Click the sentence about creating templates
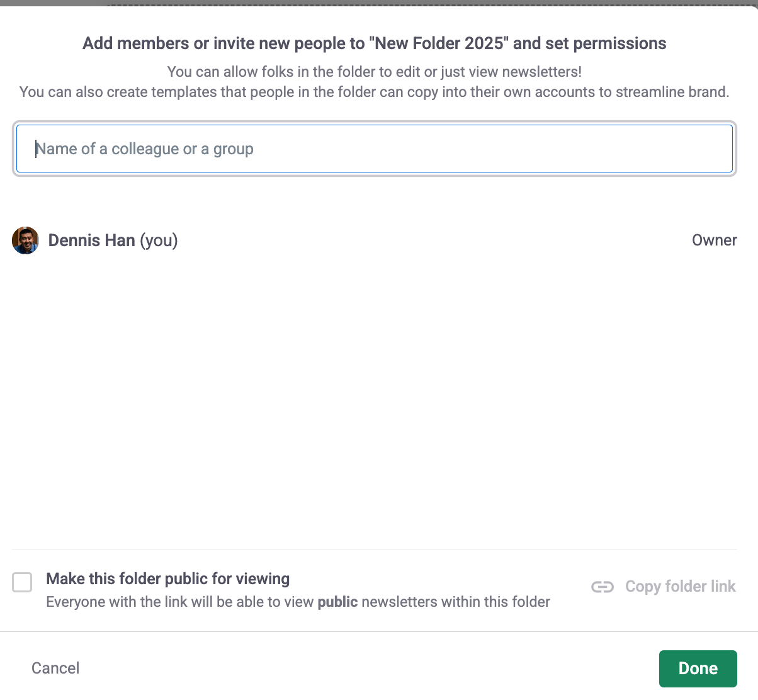Screen dimensions: 758x700 pos(374,92)
